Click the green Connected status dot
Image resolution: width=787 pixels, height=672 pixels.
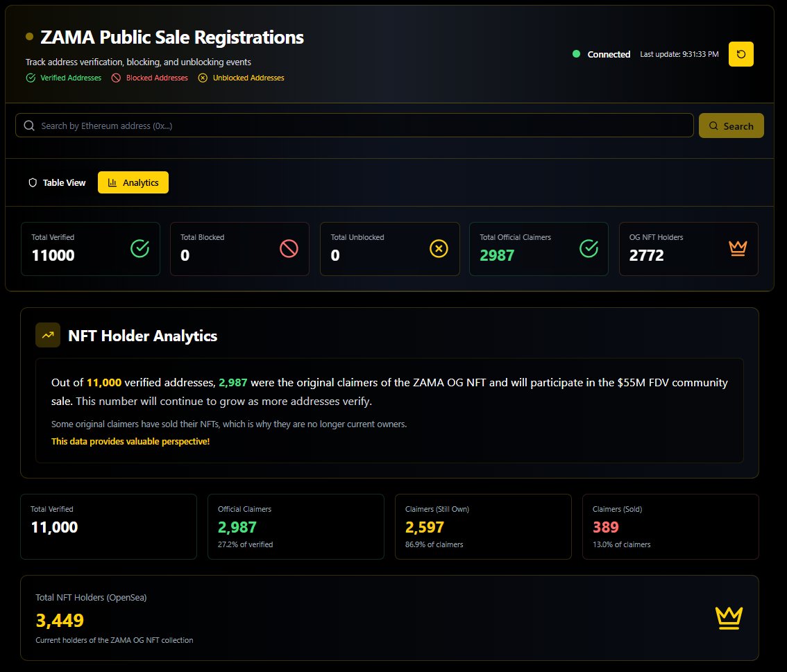click(576, 53)
